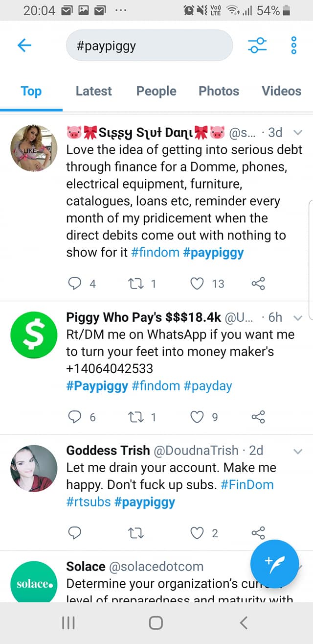Image resolution: width=313 pixels, height=644 pixels.
Task: Open the #rtsubs hashtag link
Action: 89,501
